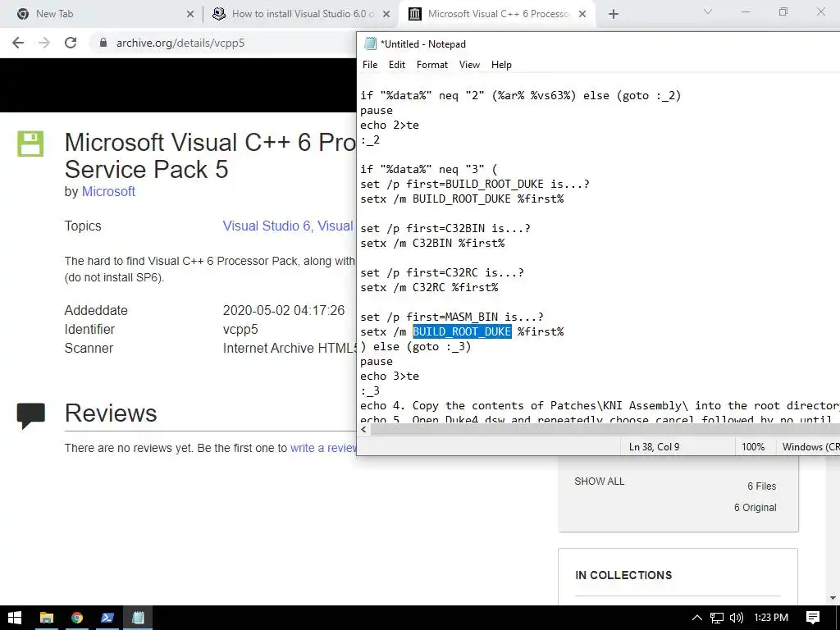Click Notepad icon in the taskbar

pyautogui.click(x=138, y=618)
